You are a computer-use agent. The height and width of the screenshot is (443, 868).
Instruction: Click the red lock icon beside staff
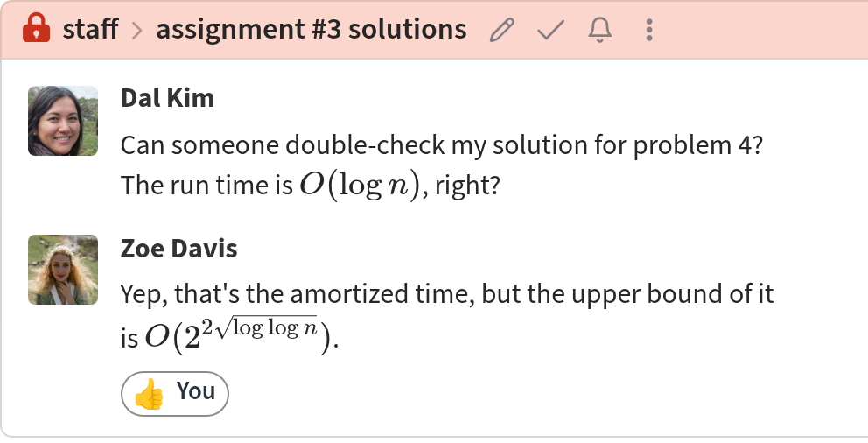37,28
